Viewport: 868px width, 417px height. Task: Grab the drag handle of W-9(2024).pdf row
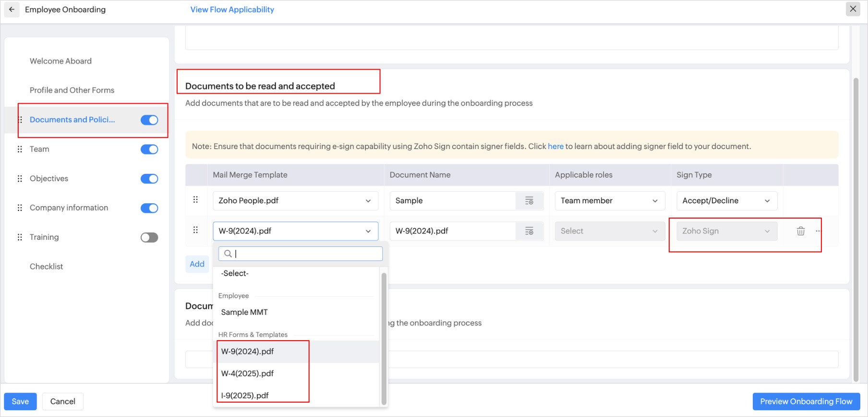195,230
